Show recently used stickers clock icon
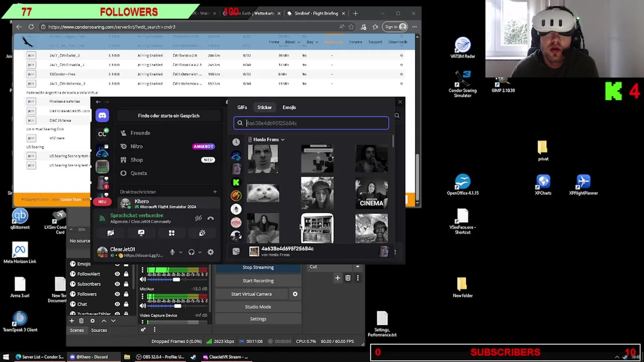This screenshot has width=644, height=362. pos(236,142)
